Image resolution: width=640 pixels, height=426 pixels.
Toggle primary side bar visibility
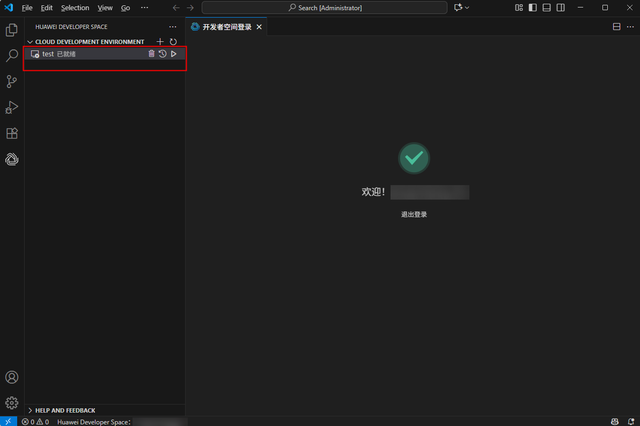click(x=532, y=7)
